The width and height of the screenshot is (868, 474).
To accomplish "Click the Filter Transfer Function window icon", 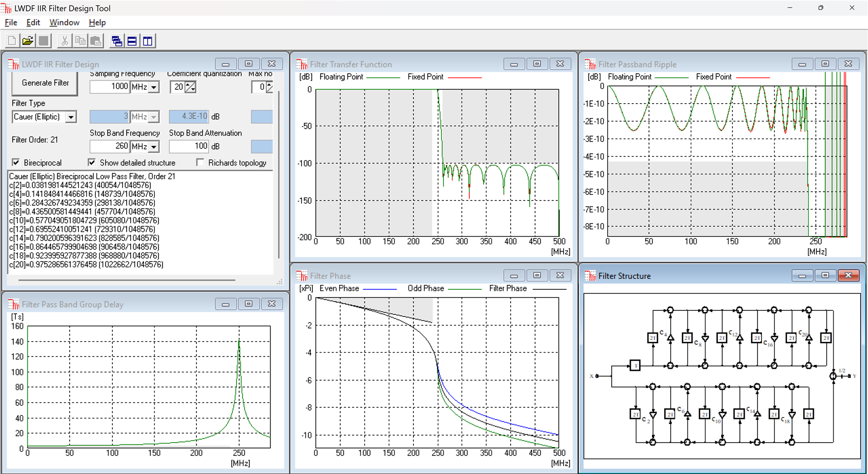I will click(x=302, y=64).
